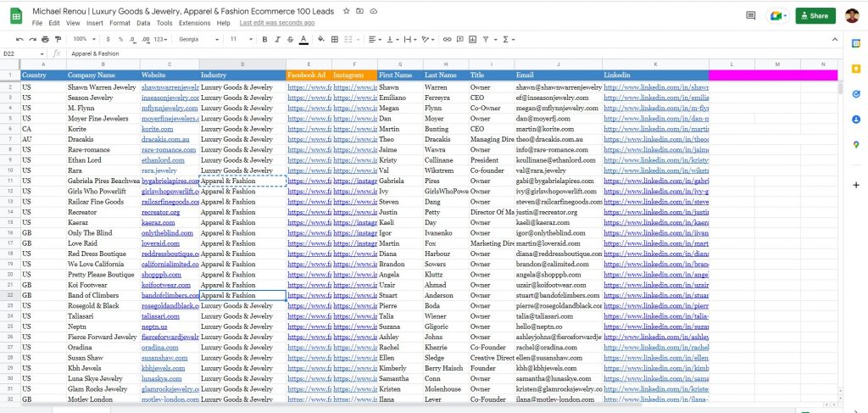Image resolution: width=868 pixels, height=413 pixels.
Task: Print the spreadsheet
Action: (46, 39)
